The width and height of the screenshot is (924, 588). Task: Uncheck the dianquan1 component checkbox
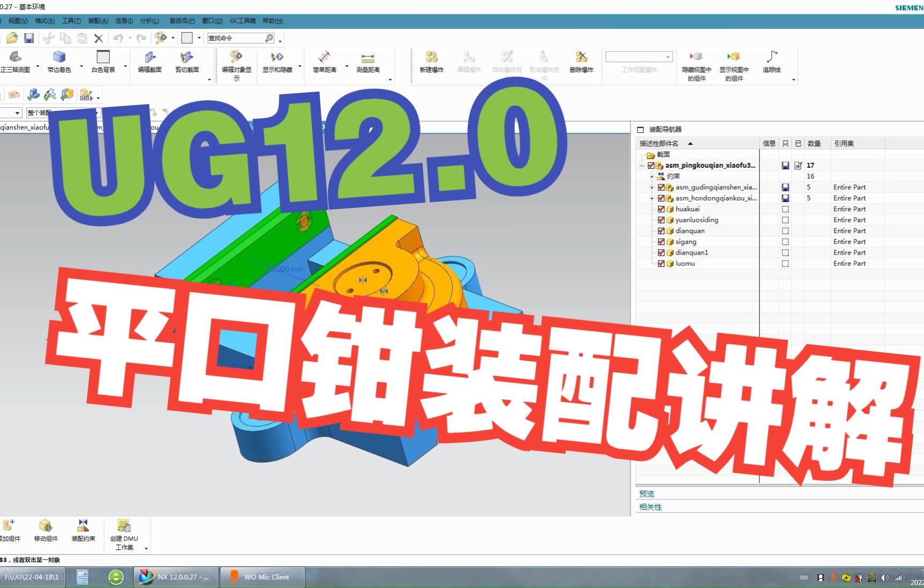661,252
